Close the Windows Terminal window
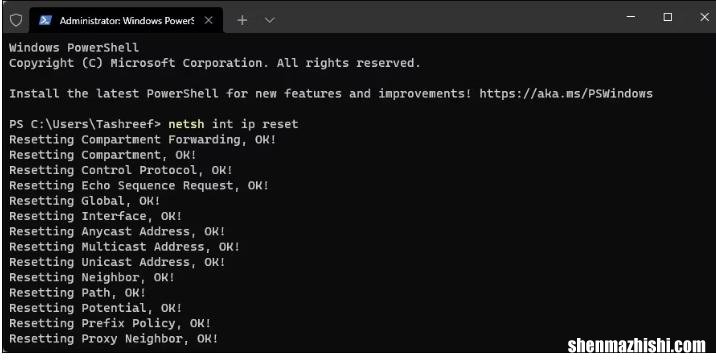The width and height of the screenshot is (716, 361). pyautogui.click(x=705, y=17)
